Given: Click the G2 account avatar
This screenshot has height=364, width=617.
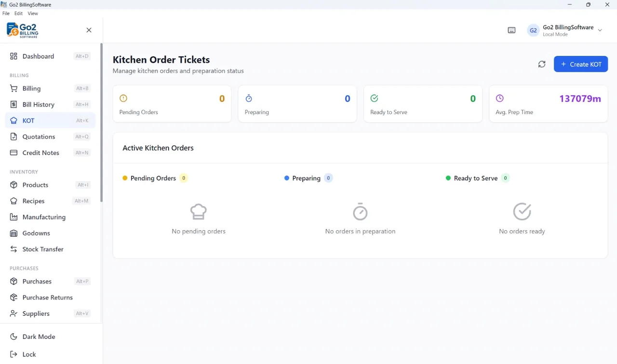Looking at the screenshot, I should pos(533,30).
